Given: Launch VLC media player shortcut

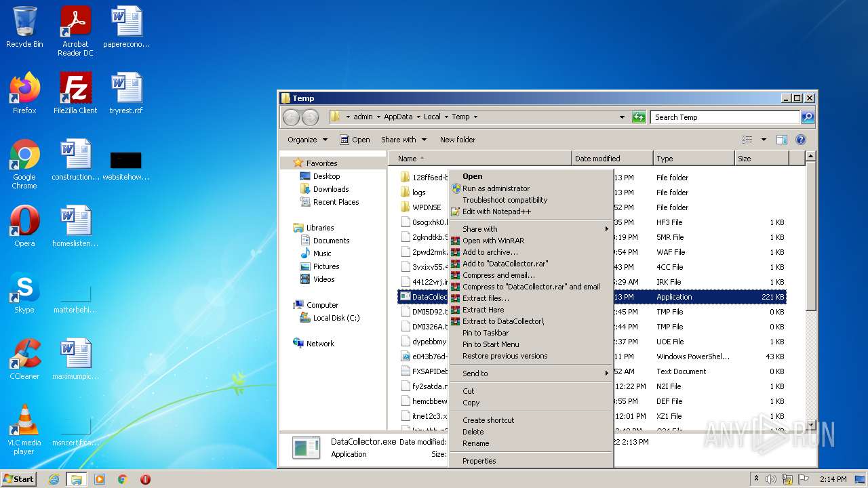Looking at the screenshot, I should pos(24,430).
